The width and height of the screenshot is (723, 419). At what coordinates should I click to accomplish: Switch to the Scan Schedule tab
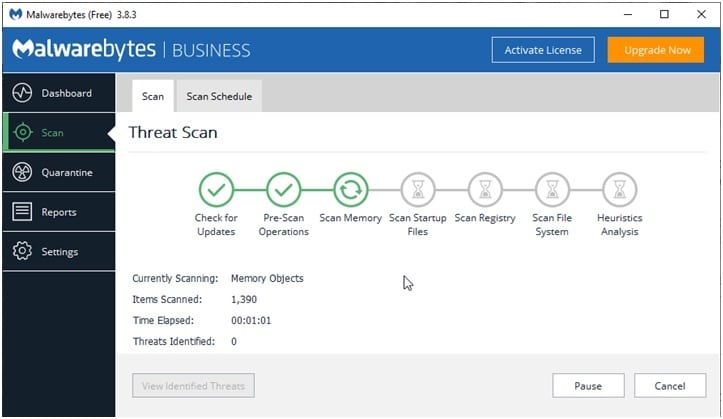pyautogui.click(x=219, y=96)
